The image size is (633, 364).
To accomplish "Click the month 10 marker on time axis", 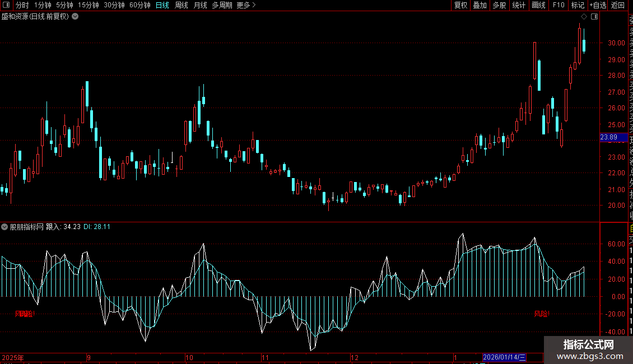I will coord(189,357).
